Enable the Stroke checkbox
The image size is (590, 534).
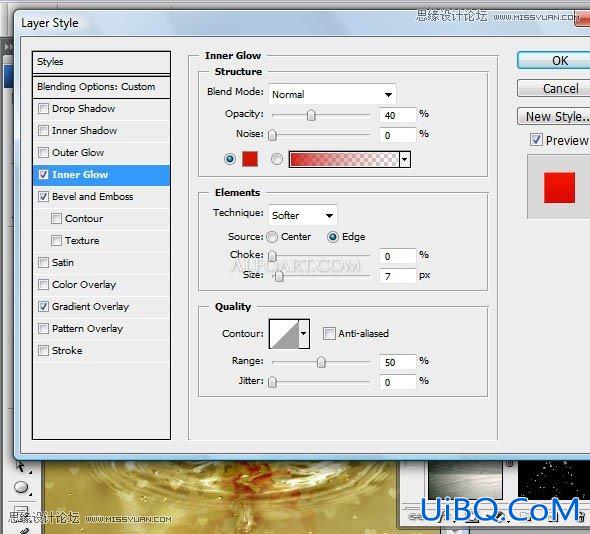point(43,350)
